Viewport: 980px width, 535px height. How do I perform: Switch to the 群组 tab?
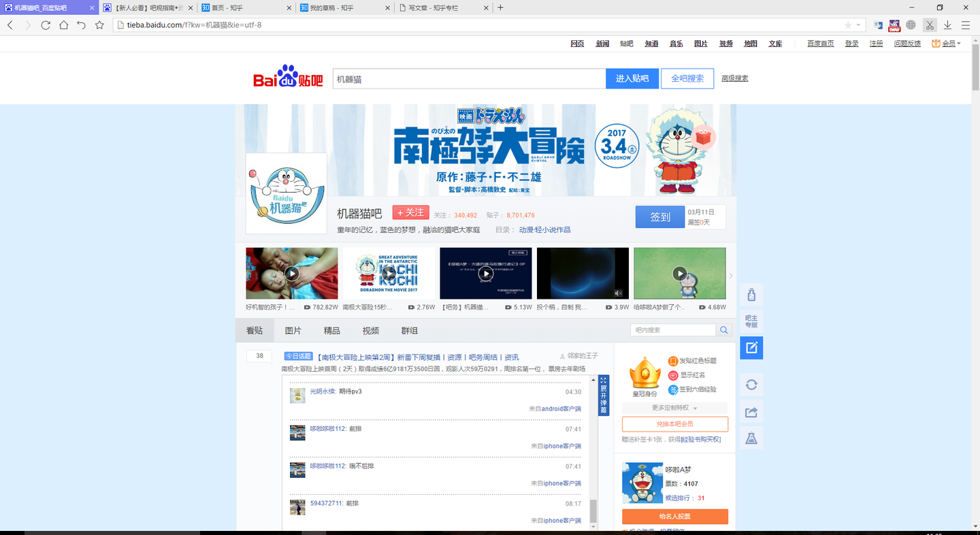(x=410, y=330)
